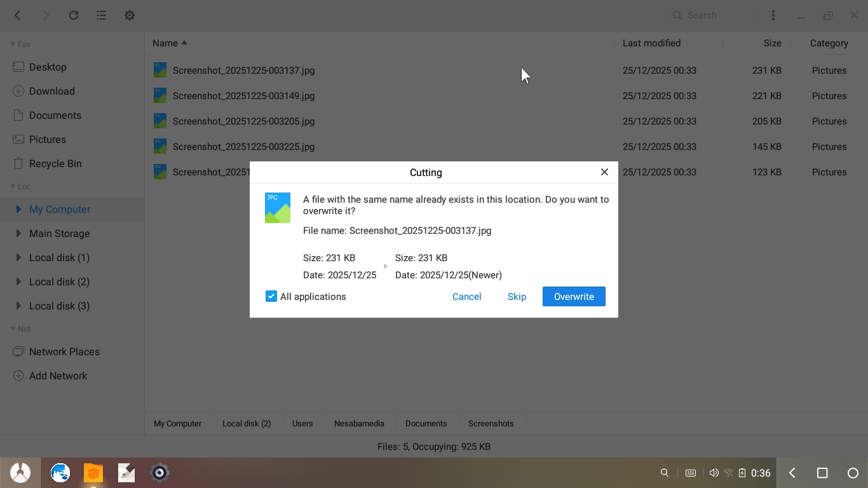Click the refresh icon in the toolbar
The width and height of the screenshot is (868, 488).
point(74,15)
